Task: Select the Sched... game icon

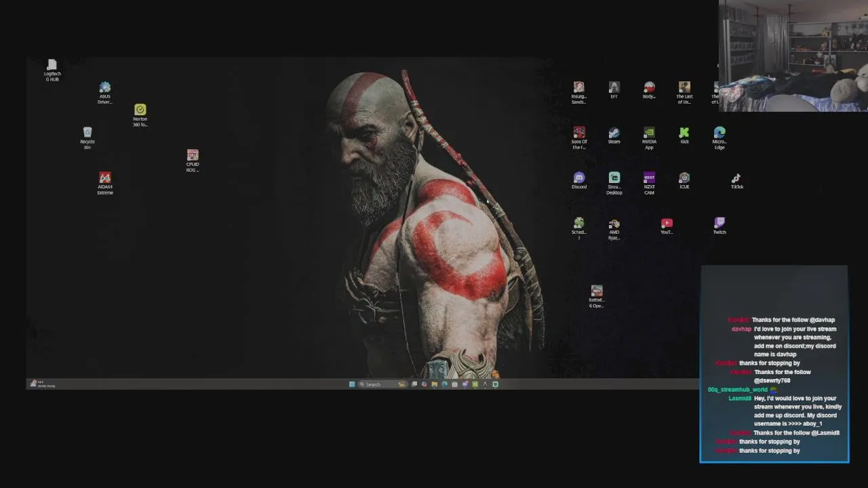Action: (578, 229)
